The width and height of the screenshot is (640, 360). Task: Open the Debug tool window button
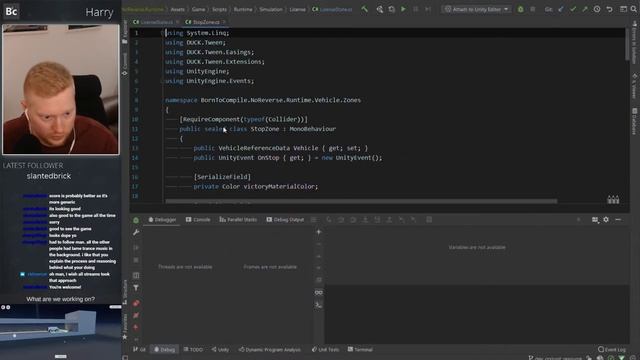tap(164, 349)
